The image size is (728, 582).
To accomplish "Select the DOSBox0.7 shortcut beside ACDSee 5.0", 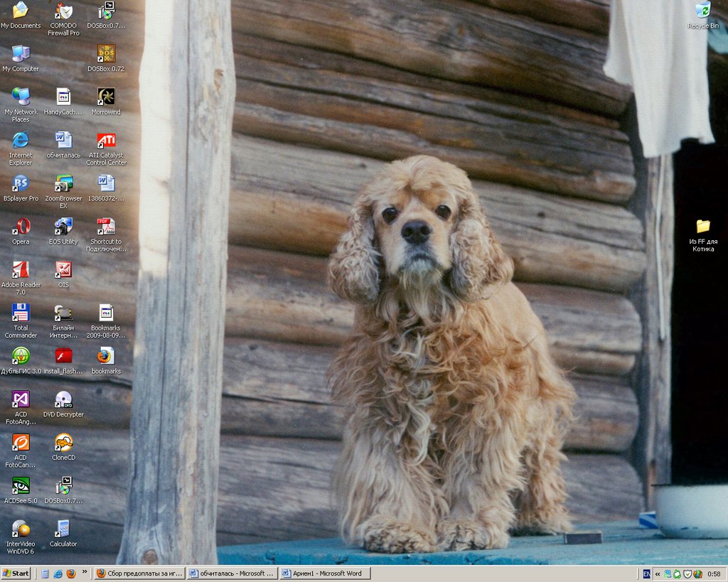I will [63, 490].
